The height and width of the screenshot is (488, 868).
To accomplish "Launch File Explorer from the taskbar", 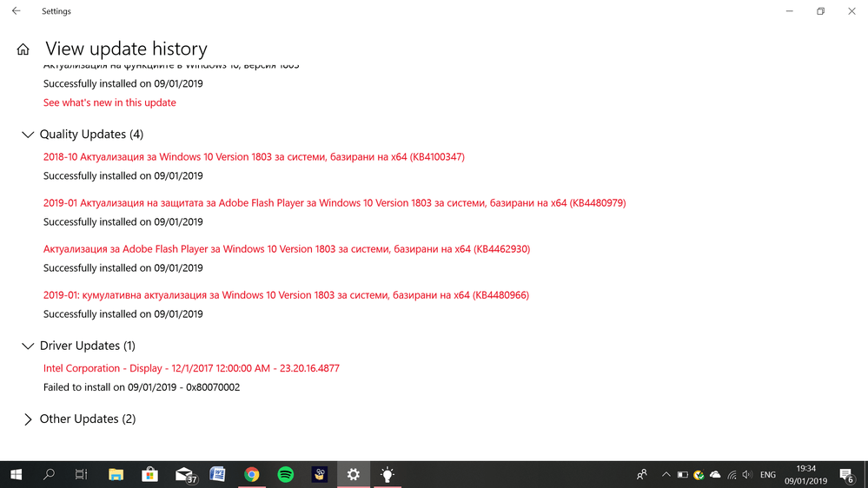I will click(116, 475).
